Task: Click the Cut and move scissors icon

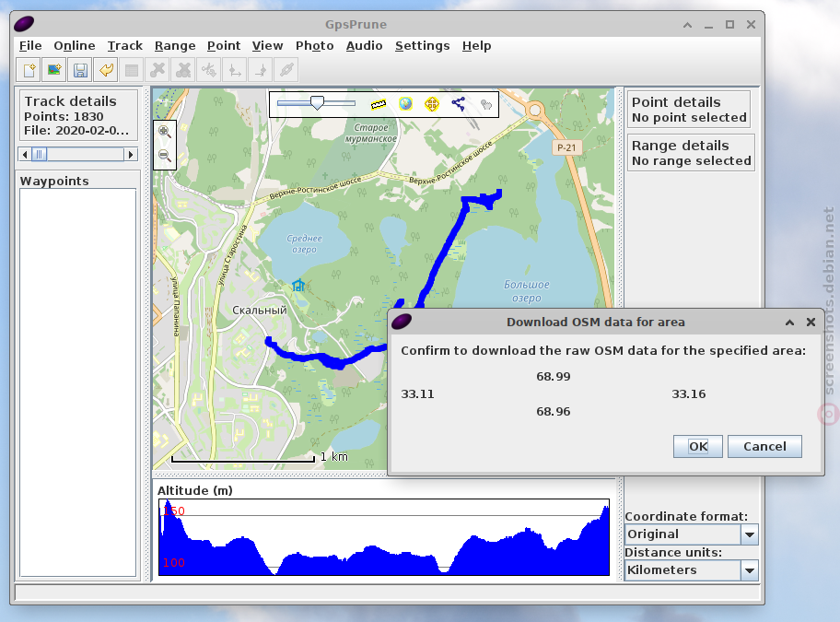Action: (209, 70)
